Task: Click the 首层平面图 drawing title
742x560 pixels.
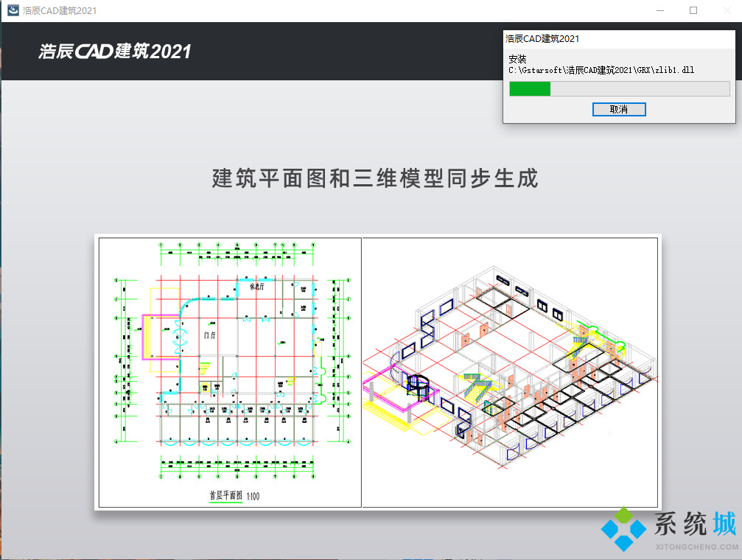Action: click(225, 496)
